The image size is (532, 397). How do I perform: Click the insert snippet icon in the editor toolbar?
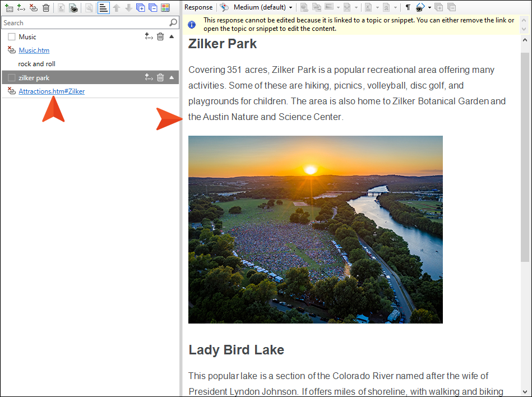coord(317,7)
